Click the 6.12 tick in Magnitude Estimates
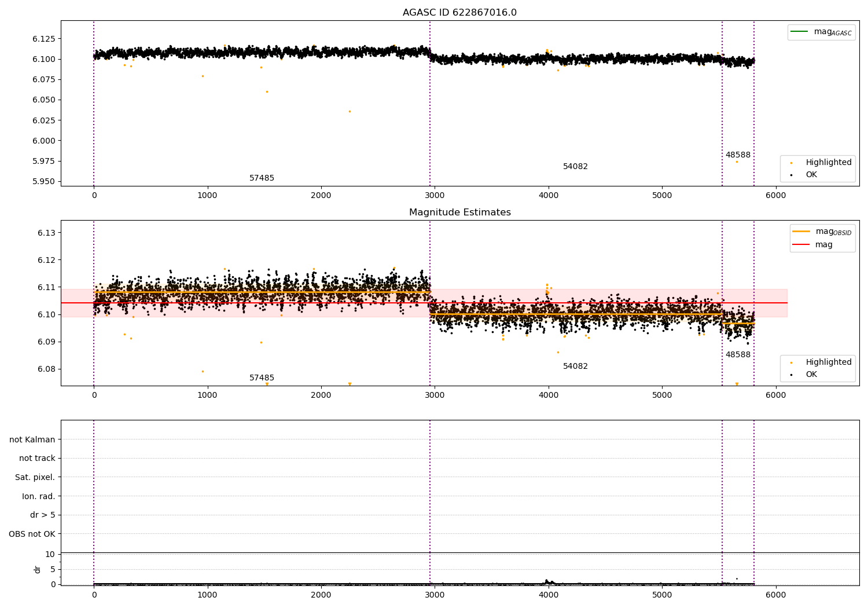Image resolution: width=868 pixels, height=608 pixels. (x=46, y=260)
